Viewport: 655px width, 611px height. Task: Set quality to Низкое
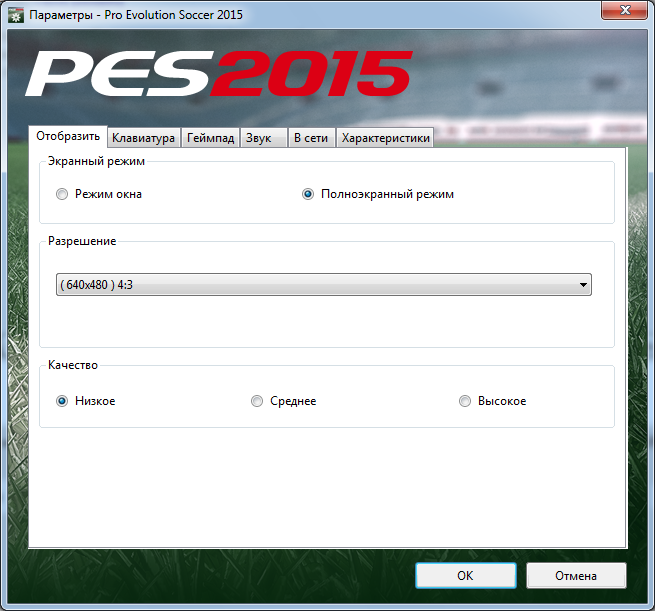click(x=63, y=401)
